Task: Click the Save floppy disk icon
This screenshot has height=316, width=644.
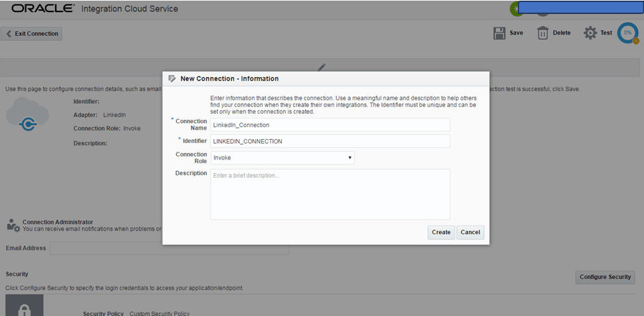Action: [x=498, y=33]
